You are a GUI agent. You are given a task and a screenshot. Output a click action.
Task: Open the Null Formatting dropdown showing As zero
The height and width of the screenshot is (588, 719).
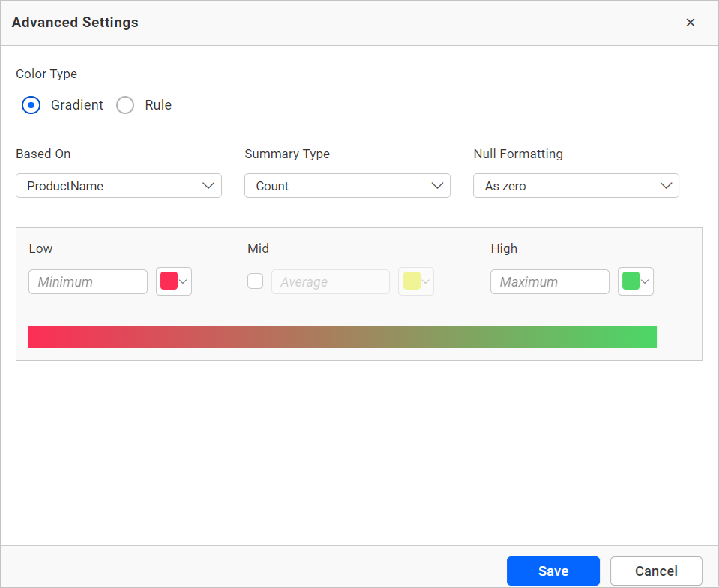576,185
